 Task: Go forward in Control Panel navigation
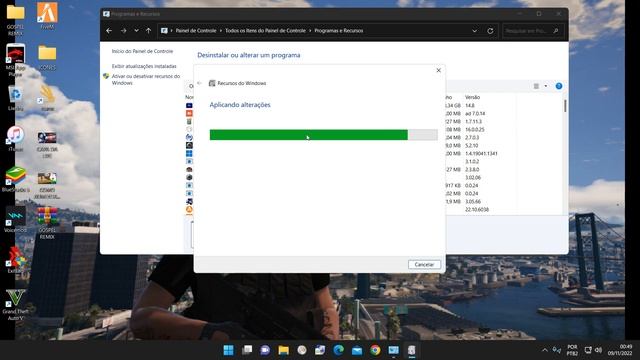[123, 31]
